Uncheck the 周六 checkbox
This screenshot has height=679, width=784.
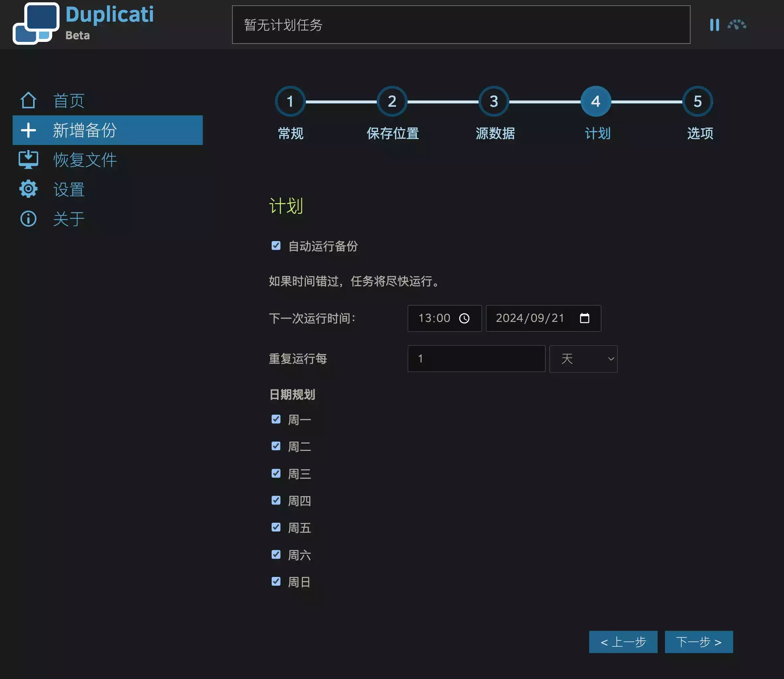pos(276,554)
